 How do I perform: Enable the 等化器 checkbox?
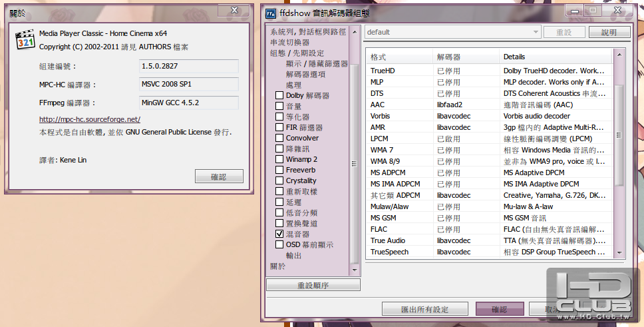279,117
